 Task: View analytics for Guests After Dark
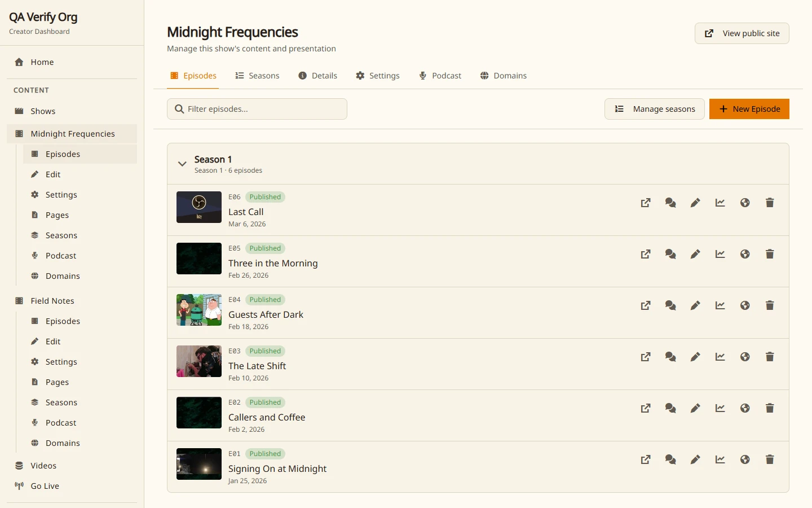click(x=720, y=305)
